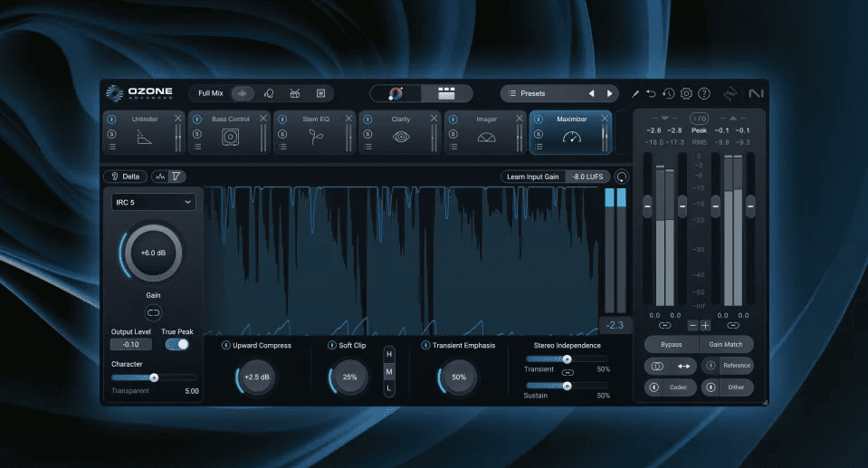Click the undo history clock icon

pyautogui.click(x=668, y=93)
